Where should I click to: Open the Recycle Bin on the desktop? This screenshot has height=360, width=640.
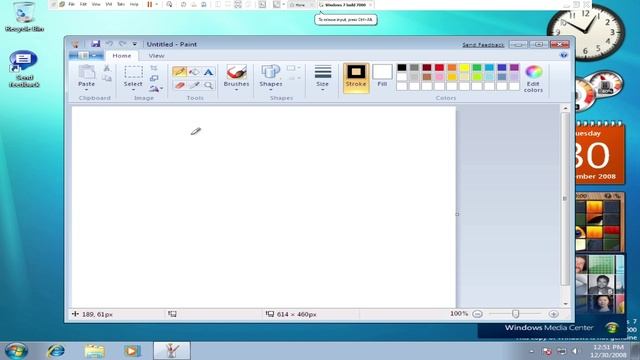click(x=24, y=17)
